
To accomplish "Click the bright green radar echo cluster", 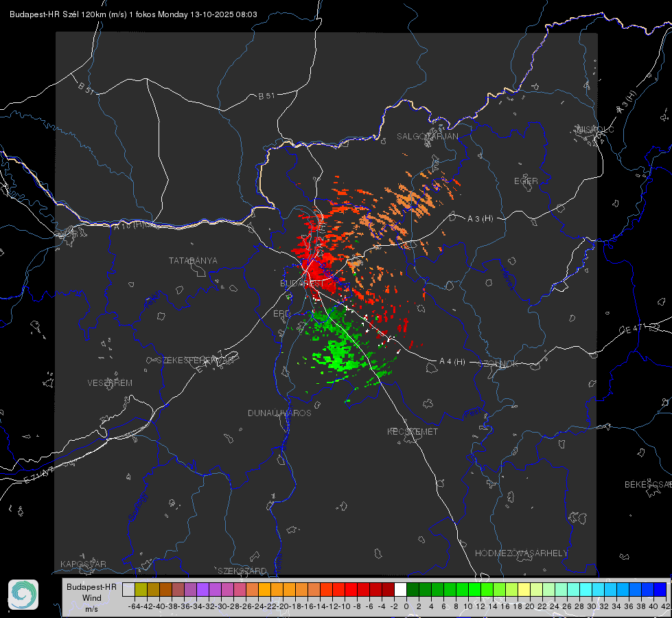I will pos(340,355).
